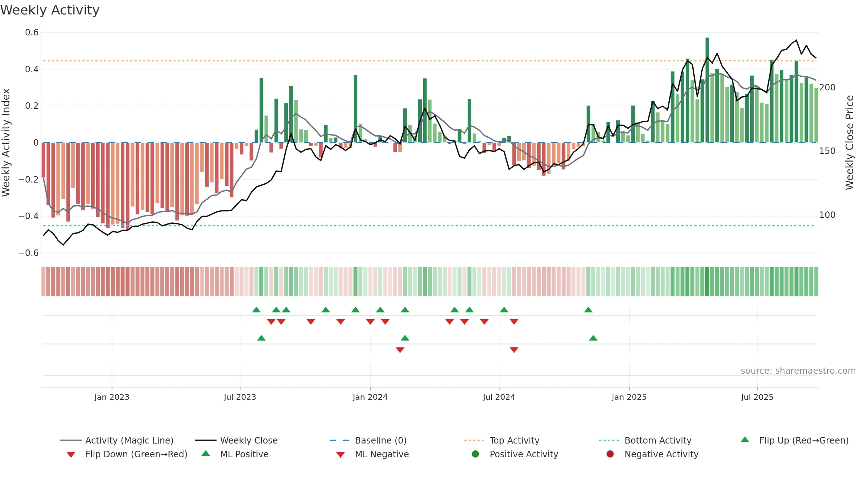Click the first flip up marker after Jul 2023

[256, 310]
